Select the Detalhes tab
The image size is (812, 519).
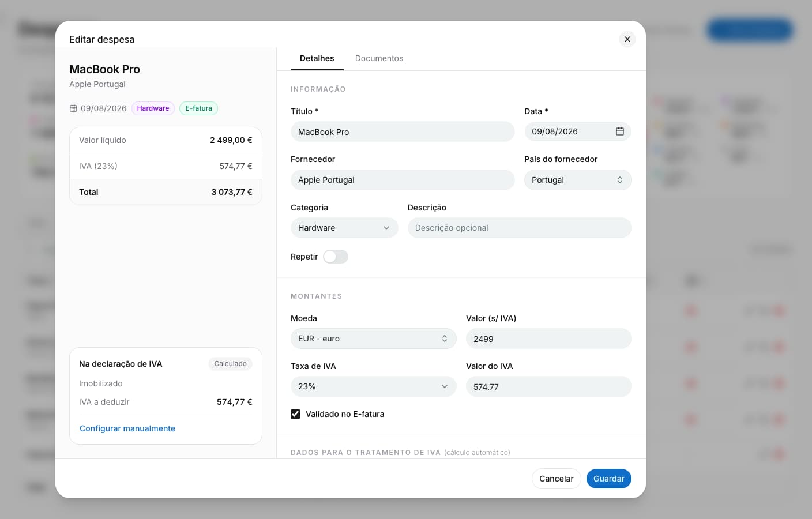(x=317, y=58)
